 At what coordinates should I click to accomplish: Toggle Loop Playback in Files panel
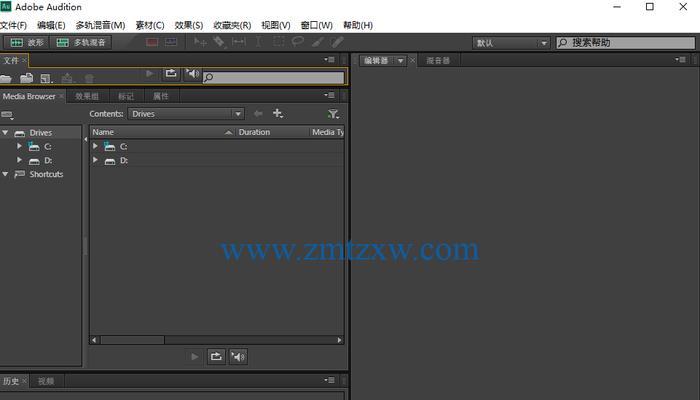coord(171,74)
